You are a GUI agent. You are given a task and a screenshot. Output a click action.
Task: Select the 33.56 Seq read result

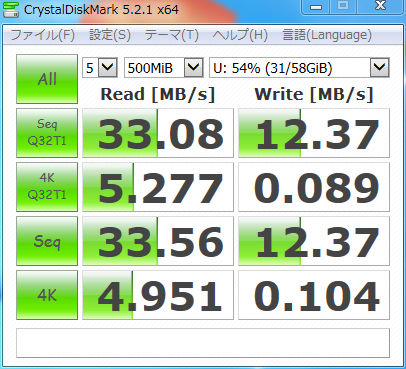(x=158, y=241)
